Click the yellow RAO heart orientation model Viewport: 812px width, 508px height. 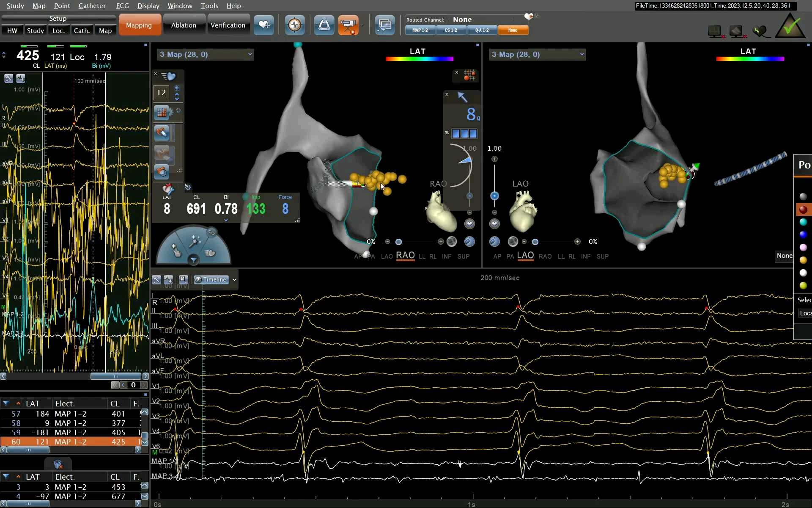click(x=441, y=210)
